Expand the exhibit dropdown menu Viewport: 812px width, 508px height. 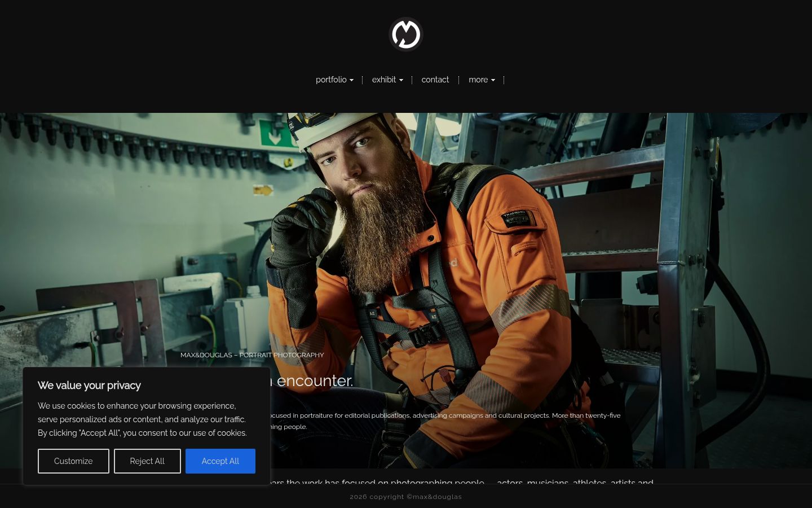387,80
